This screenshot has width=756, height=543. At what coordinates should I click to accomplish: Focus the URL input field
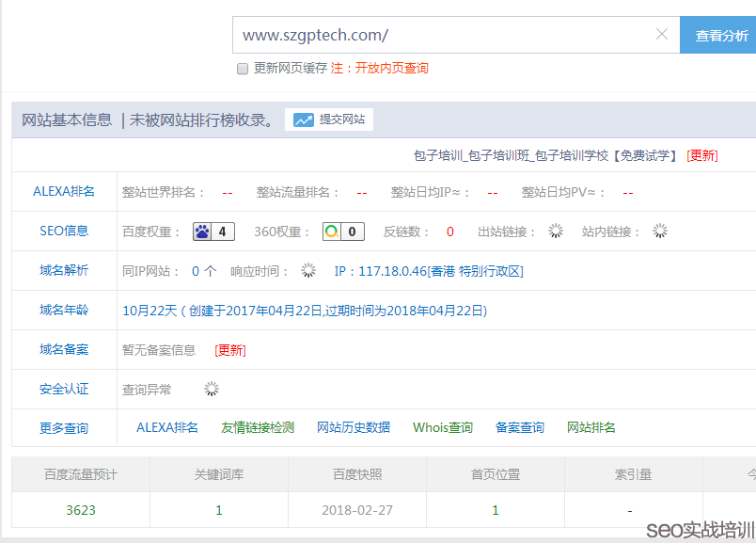point(442,35)
